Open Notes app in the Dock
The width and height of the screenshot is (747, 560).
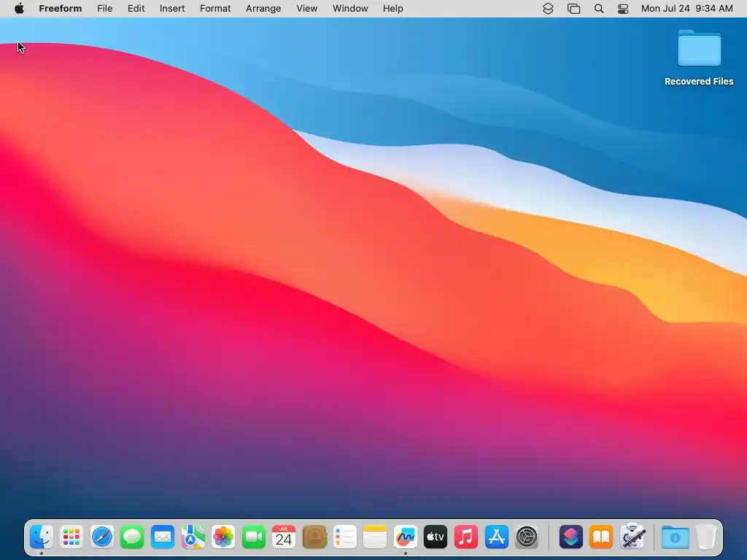coord(375,537)
